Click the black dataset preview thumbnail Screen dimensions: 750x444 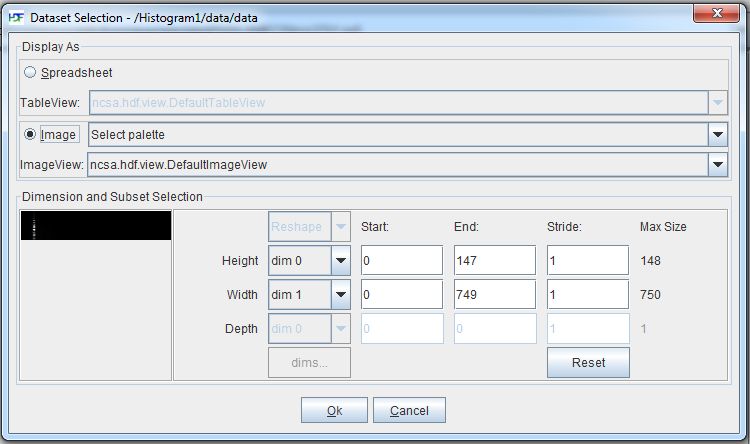click(95, 226)
